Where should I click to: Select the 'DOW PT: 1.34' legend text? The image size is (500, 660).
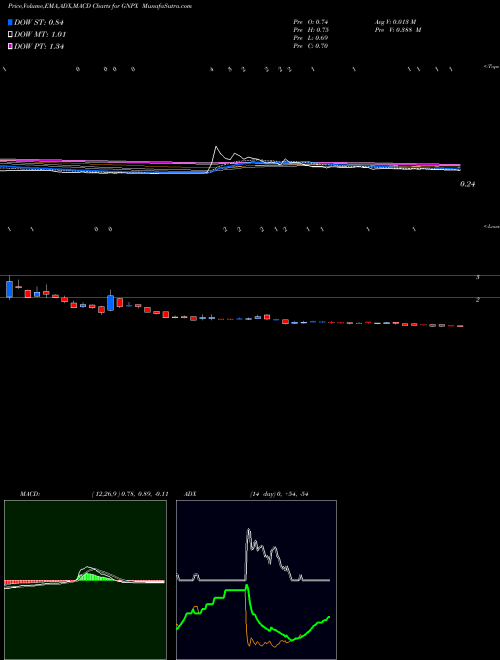click(x=39, y=47)
